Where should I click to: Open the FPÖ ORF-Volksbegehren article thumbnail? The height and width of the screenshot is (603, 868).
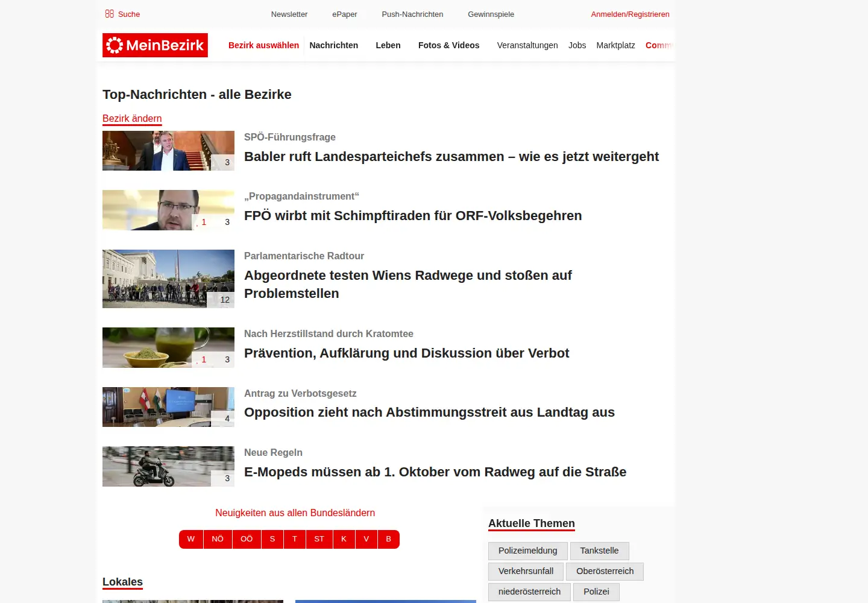(x=168, y=210)
